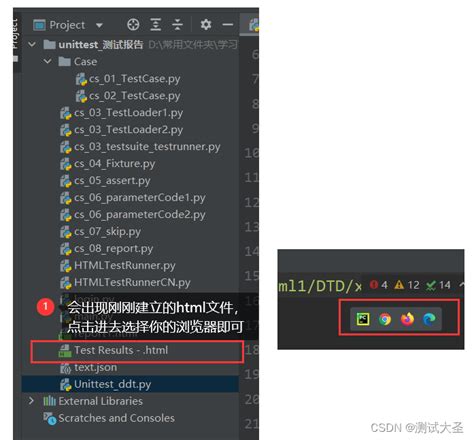Open in Firefox browser icon
Screen dimensions: 474x440
pos(407,319)
